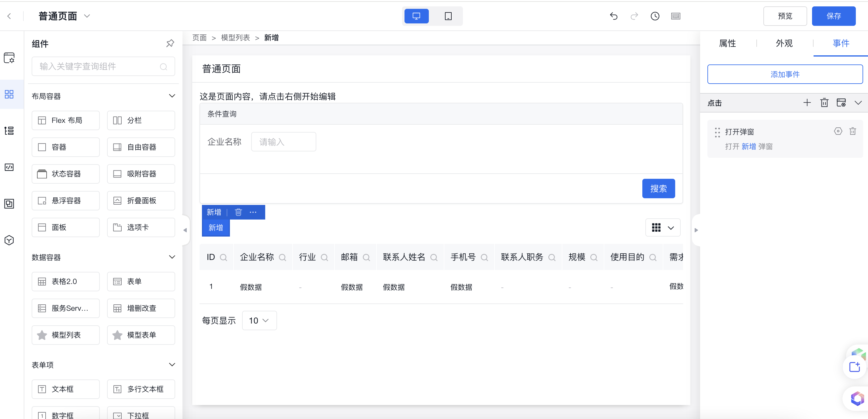Open the column display grid dropdown

click(662, 228)
